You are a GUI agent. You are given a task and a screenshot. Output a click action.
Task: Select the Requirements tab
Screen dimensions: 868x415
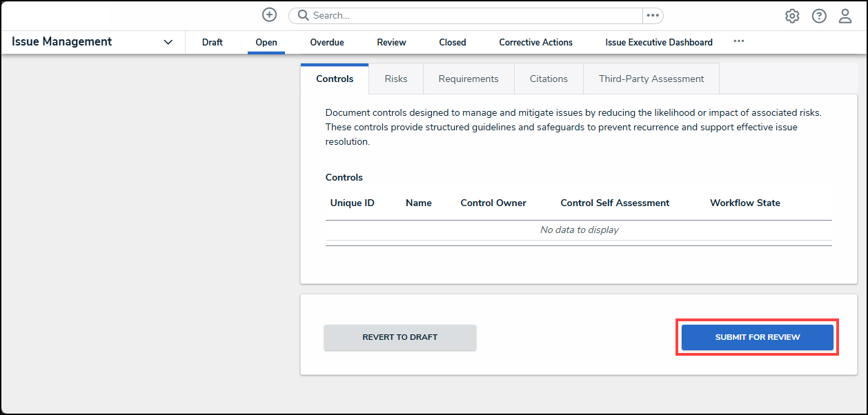468,79
